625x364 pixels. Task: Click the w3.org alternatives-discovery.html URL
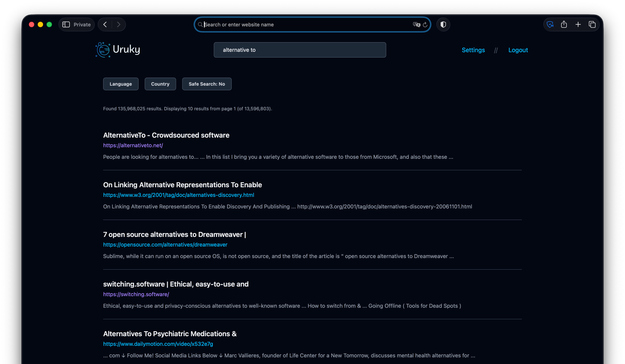[x=179, y=195]
